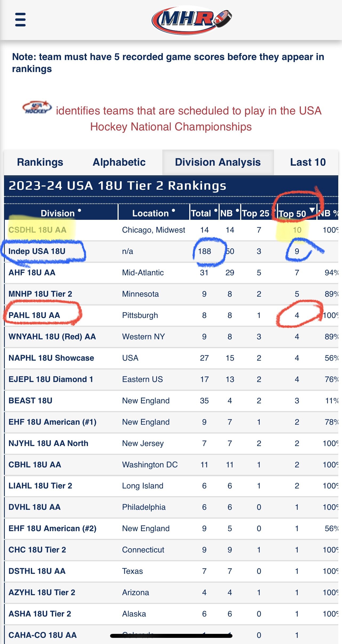Tap the USA Hockey logo icon
The height and width of the screenshot is (644, 342).
37,108
